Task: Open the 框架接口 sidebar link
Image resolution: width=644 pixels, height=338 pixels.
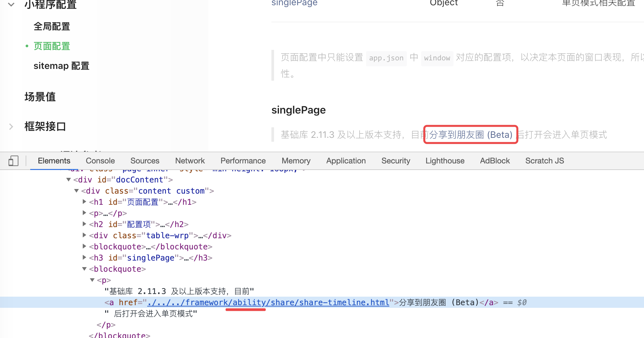Action: (45, 126)
